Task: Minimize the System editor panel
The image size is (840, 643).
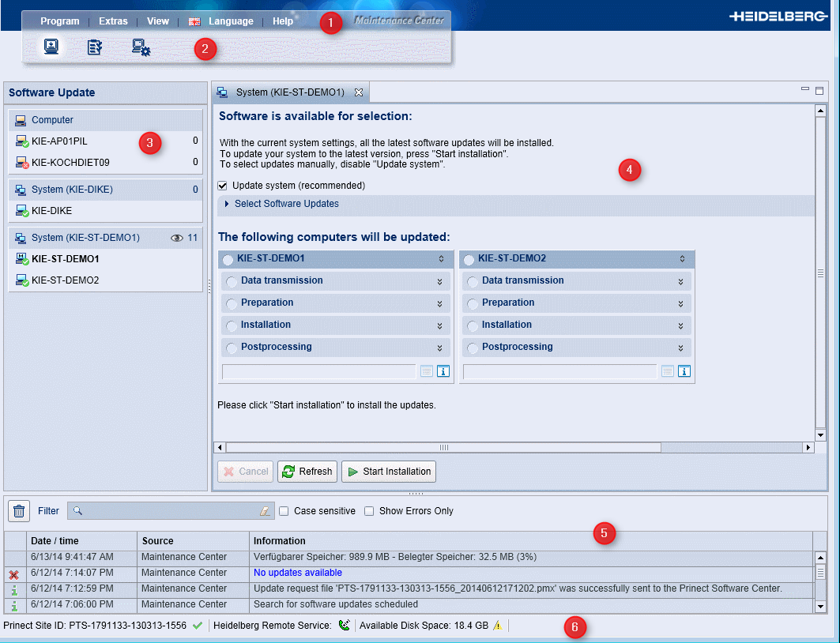Action: click(x=804, y=89)
